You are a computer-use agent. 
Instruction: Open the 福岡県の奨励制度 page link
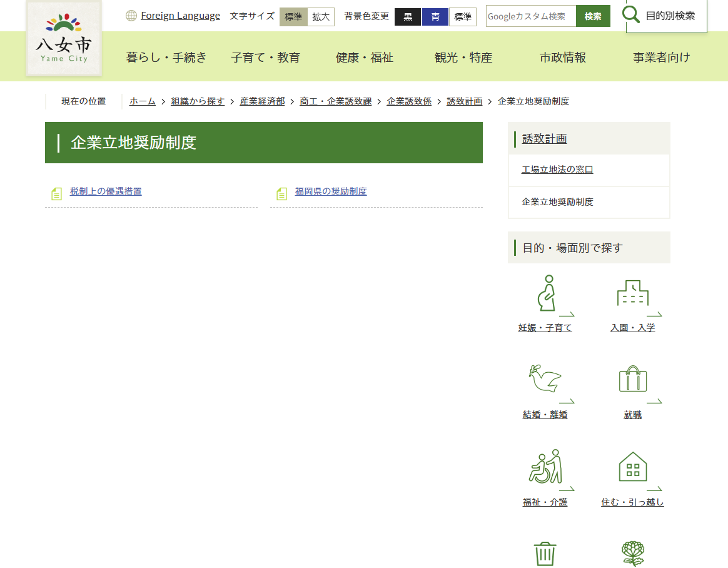tap(331, 191)
